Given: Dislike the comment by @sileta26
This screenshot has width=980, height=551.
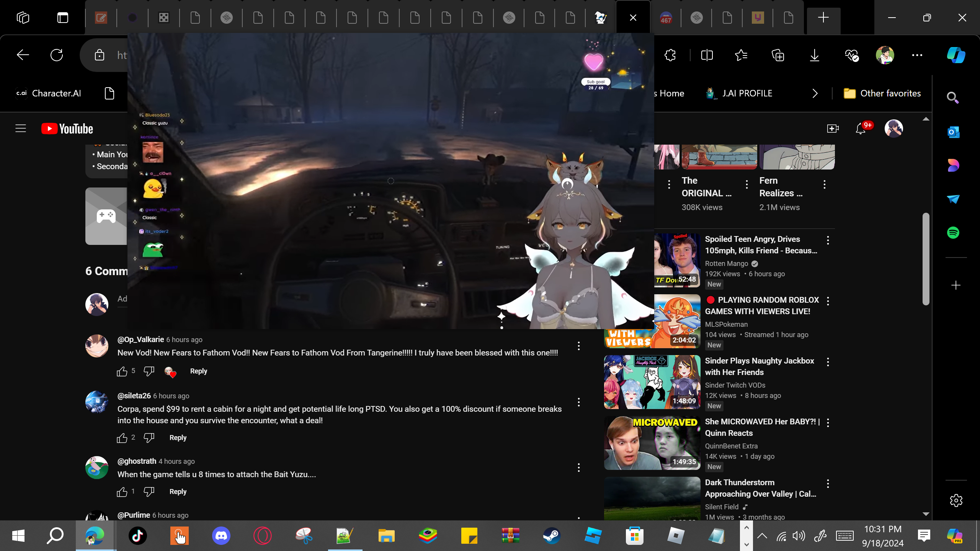Looking at the screenshot, I should tap(149, 438).
